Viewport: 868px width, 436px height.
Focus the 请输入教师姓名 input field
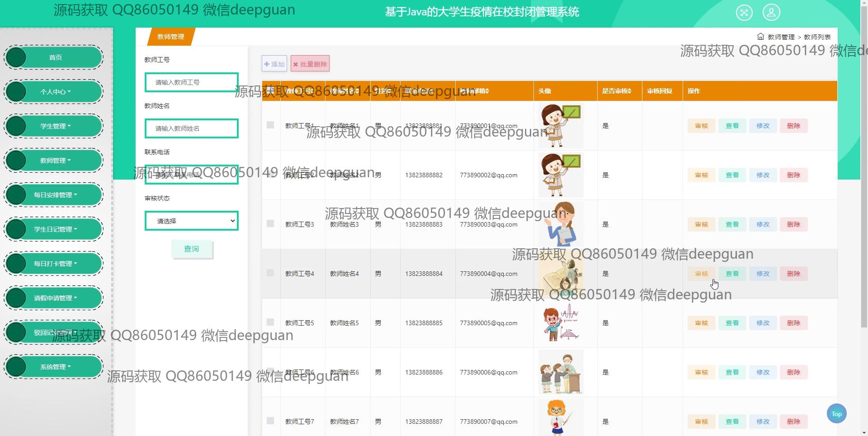192,128
